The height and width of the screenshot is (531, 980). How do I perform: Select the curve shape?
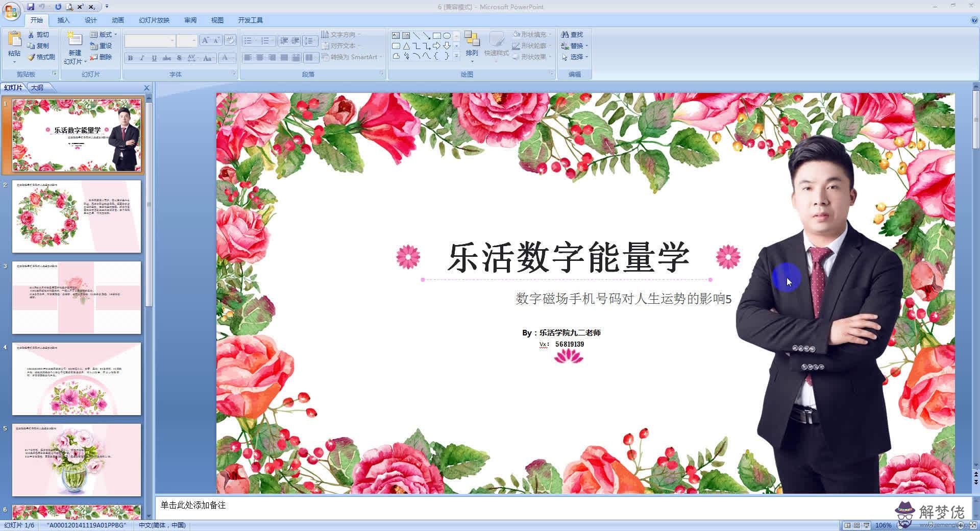tap(426, 56)
